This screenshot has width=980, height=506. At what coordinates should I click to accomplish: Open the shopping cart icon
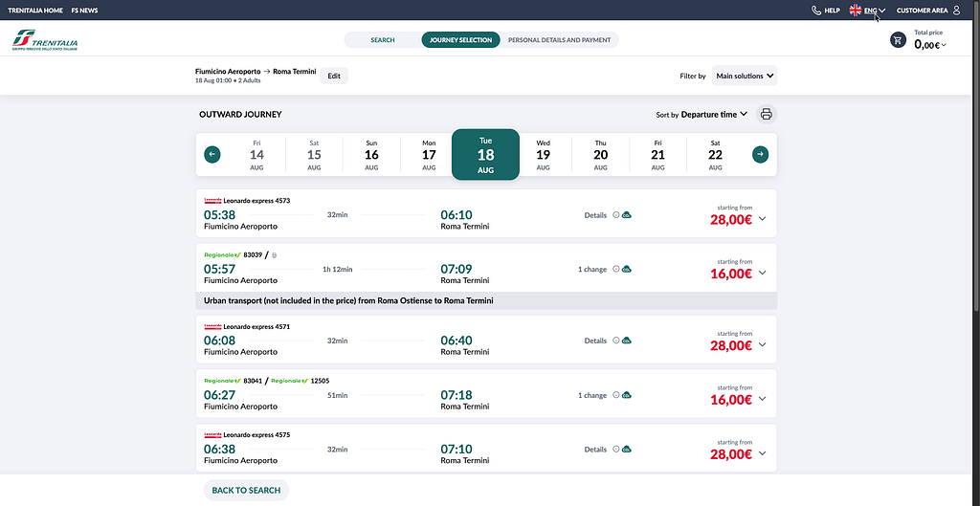pyautogui.click(x=898, y=40)
